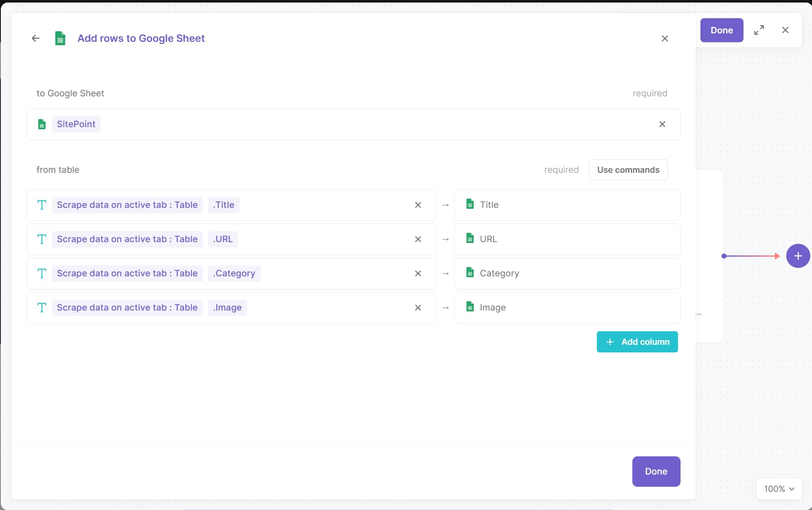
Task: Click the .Category column tag
Action: pyautogui.click(x=234, y=273)
